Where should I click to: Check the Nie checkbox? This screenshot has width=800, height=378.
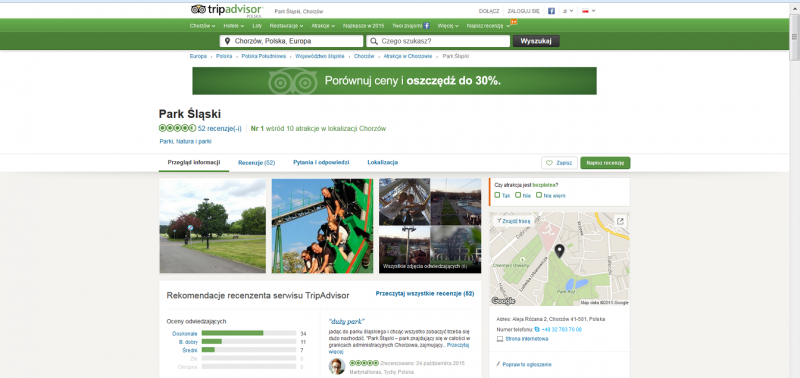click(518, 195)
